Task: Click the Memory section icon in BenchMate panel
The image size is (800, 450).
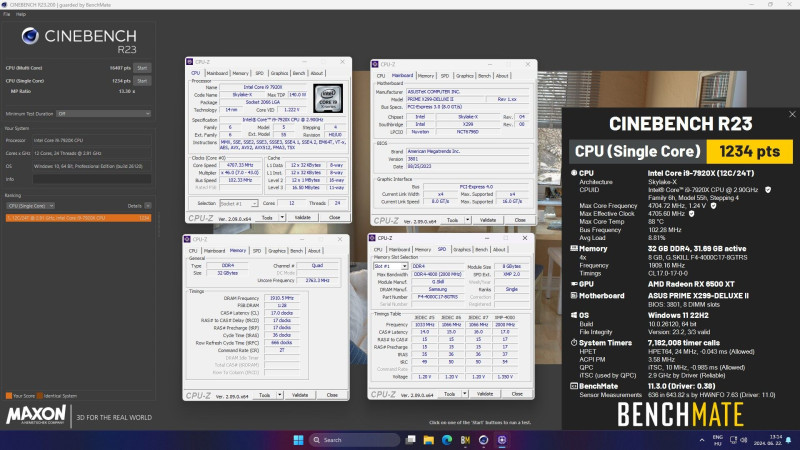Action: pyautogui.click(x=574, y=248)
